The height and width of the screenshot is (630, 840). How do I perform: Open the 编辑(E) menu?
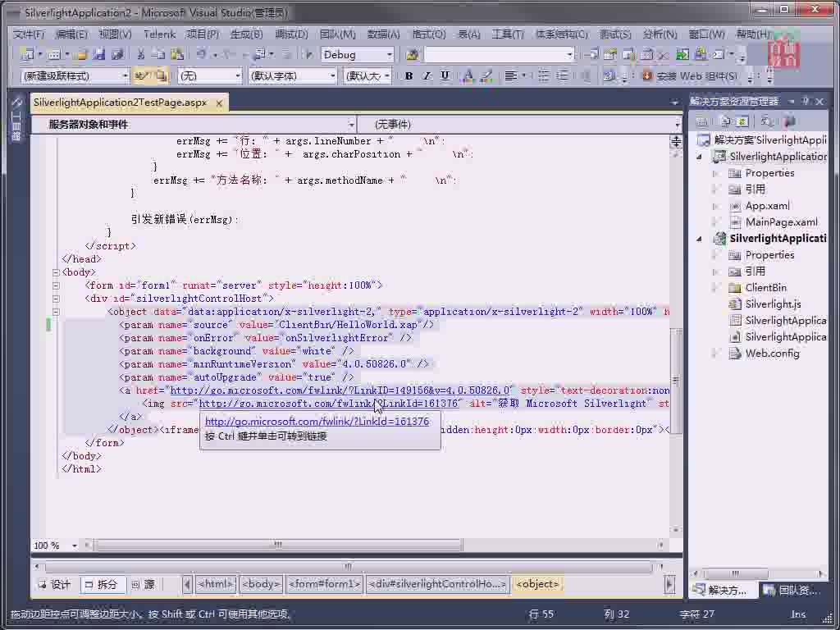[71, 34]
